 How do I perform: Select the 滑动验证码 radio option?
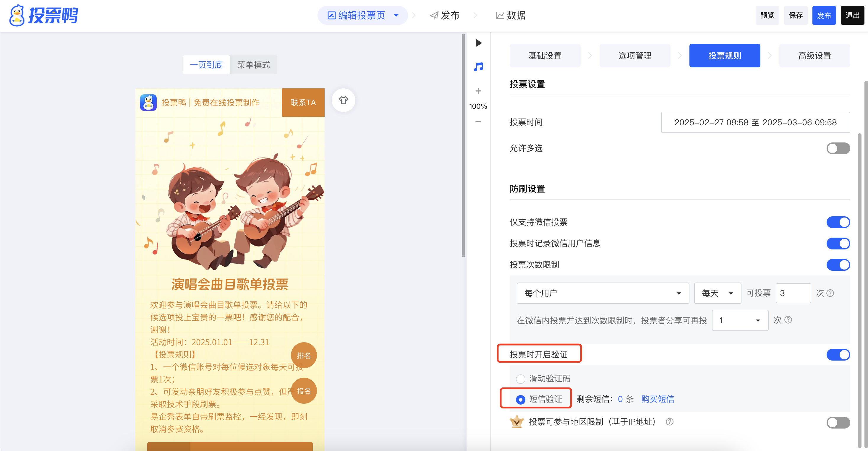pos(521,379)
